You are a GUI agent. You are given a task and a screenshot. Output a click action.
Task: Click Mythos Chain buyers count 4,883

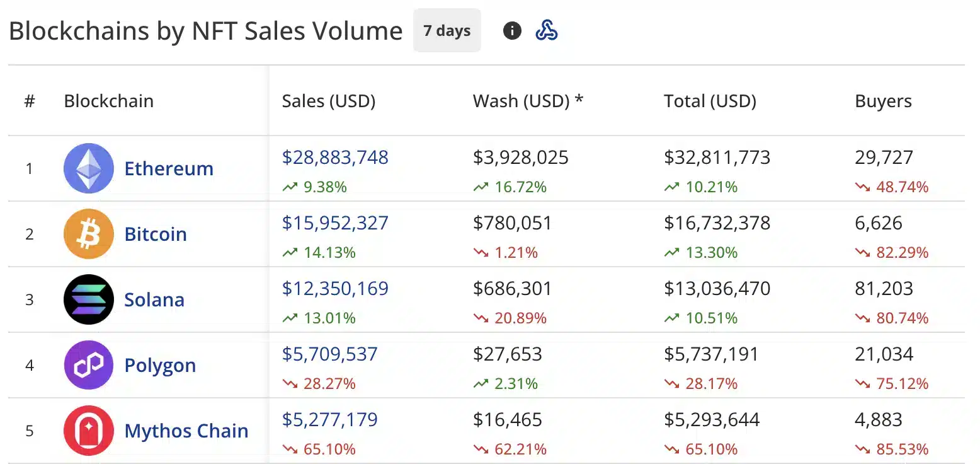[x=879, y=419]
